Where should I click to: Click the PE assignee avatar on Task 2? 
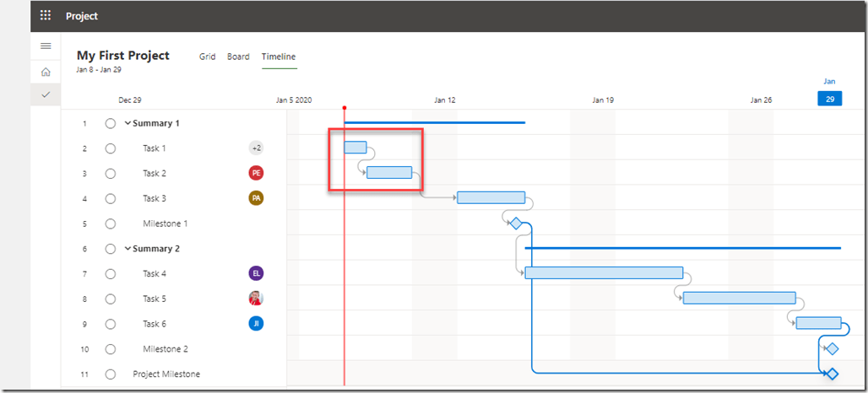[x=256, y=173]
